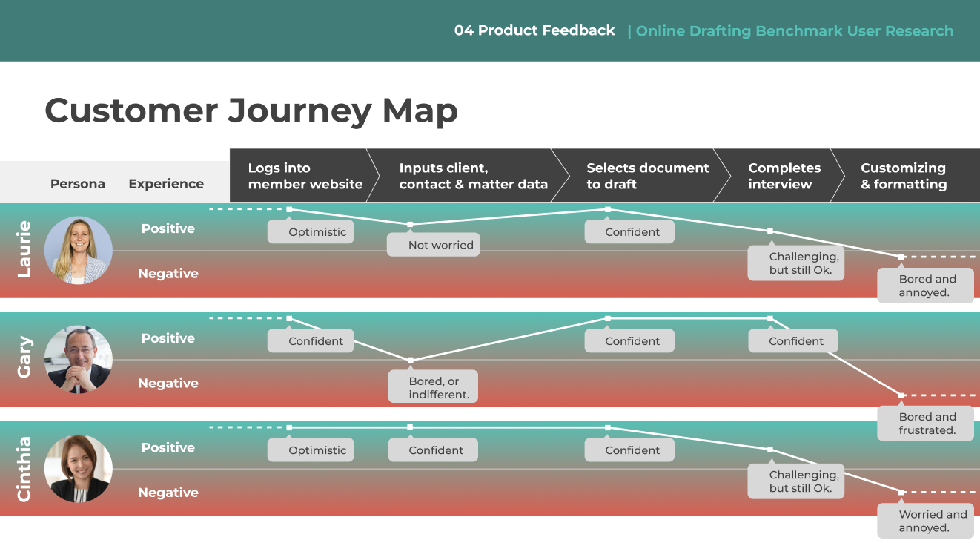
Task: Click Laurie's profile photo
Action: pos(79,250)
